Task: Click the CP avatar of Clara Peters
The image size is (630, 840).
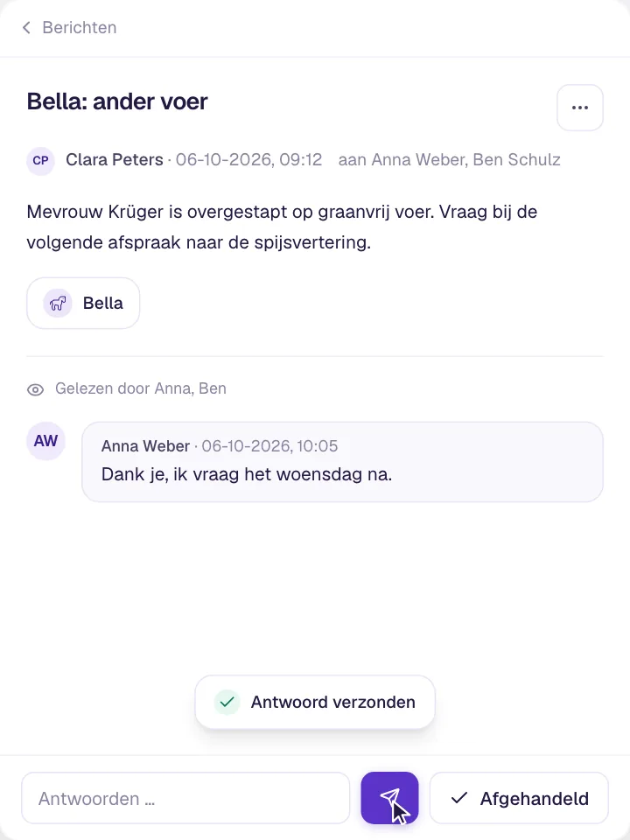Action: (41, 160)
